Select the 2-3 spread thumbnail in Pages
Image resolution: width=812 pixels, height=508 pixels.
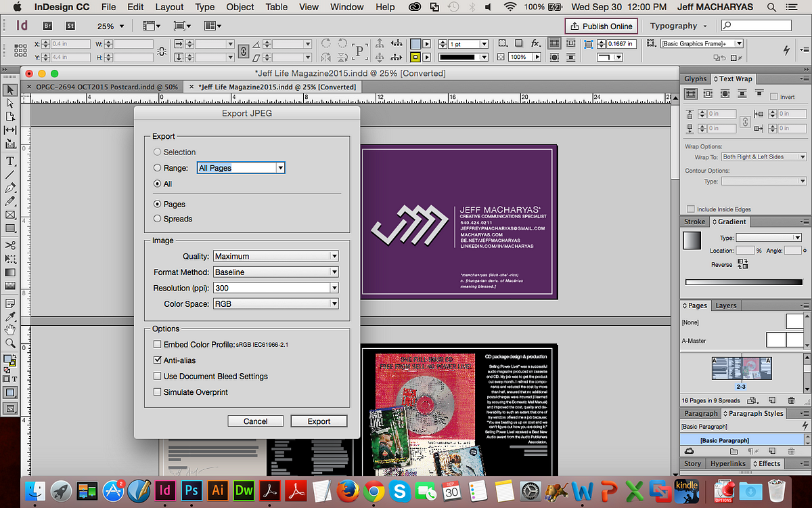click(x=742, y=368)
